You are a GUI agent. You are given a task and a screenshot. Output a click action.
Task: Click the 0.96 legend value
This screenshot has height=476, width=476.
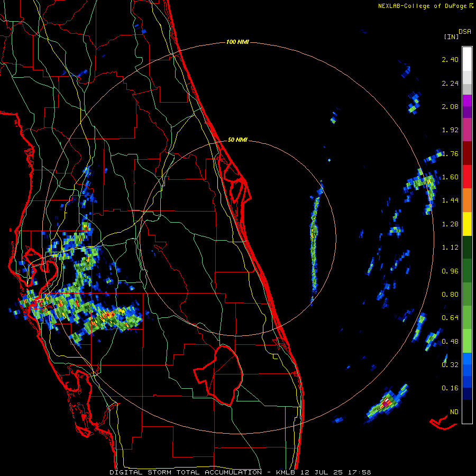[450, 271]
